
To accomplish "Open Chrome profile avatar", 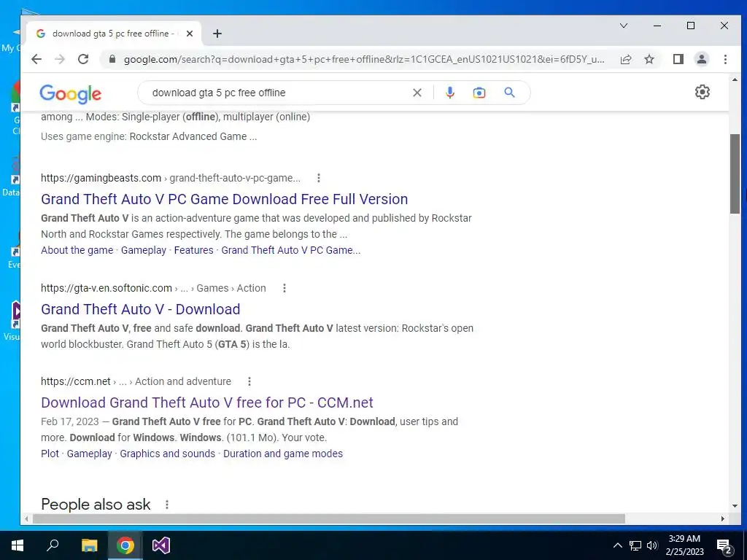I will tap(701, 59).
